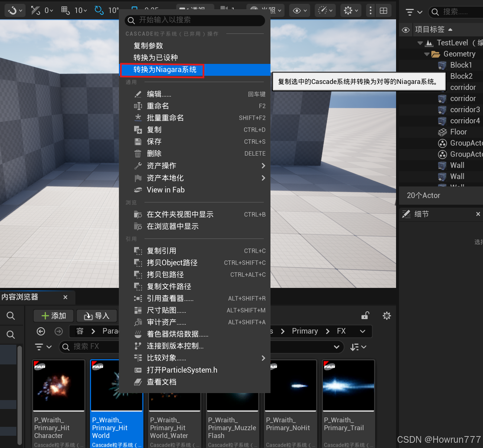Open viewport settings gear dropdown
483x448 pixels.
pos(351,11)
